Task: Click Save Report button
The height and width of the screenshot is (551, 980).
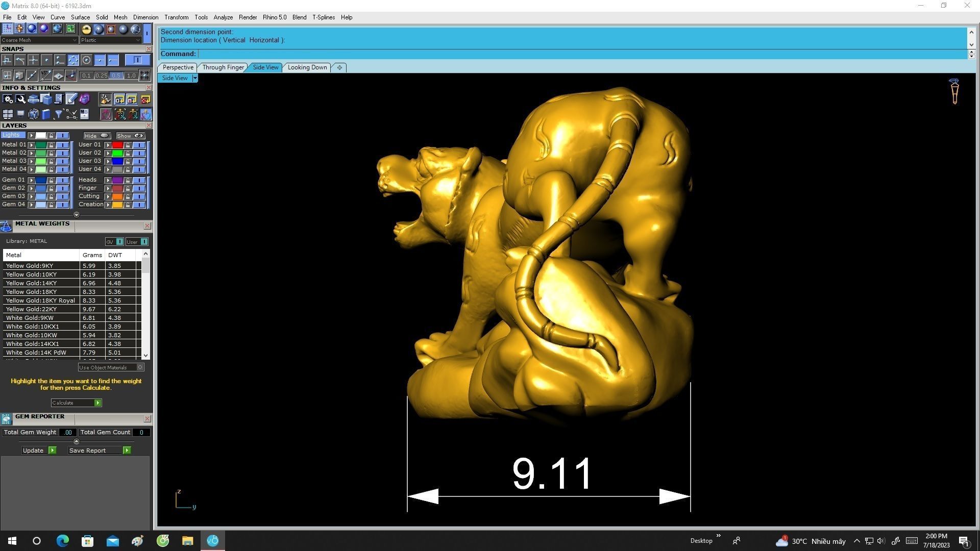Action: point(100,450)
